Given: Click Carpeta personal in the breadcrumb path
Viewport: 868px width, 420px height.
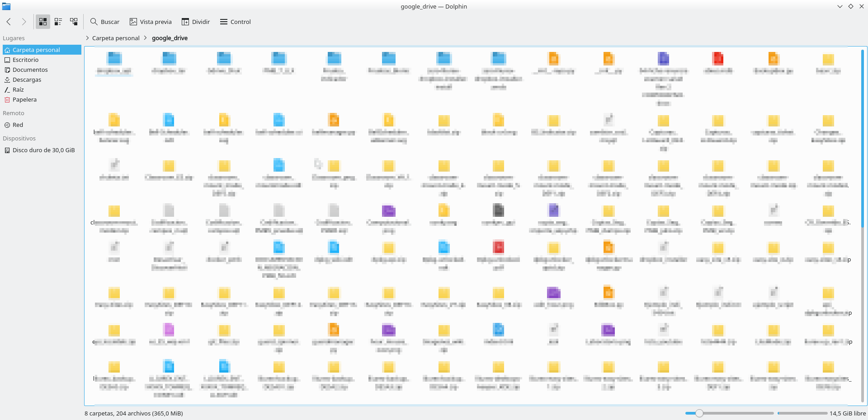Looking at the screenshot, I should pyautogui.click(x=116, y=38).
